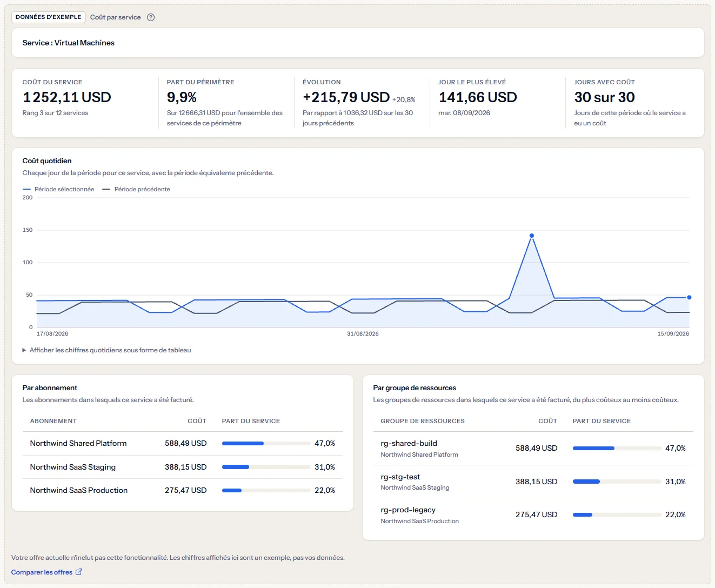The height and width of the screenshot is (588, 715).
Task: Click the Rang 3 sur 12 services text
Action: point(55,113)
